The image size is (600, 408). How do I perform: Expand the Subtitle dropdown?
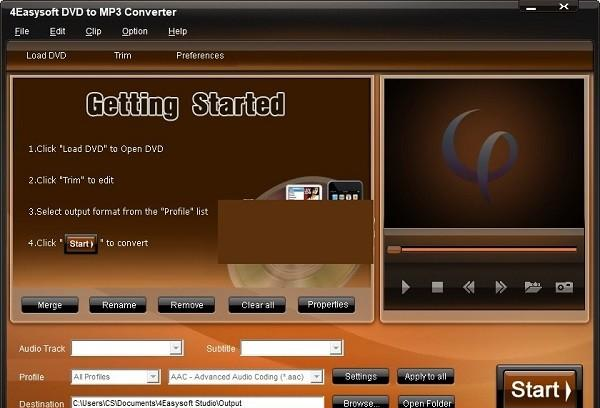pyautogui.click(x=336, y=348)
